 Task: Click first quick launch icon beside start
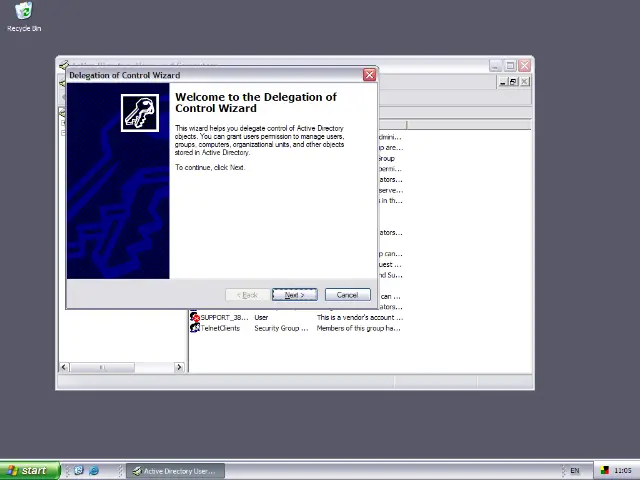(x=79, y=471)
